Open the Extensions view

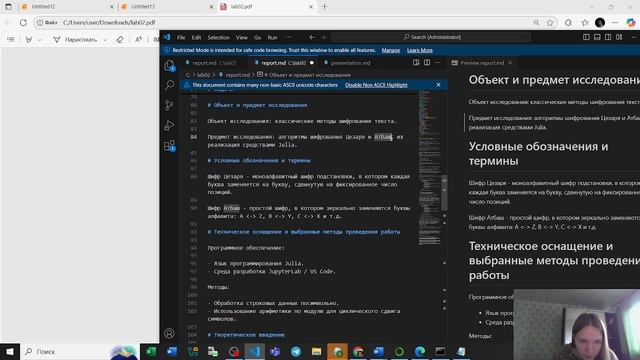[169, 146]
